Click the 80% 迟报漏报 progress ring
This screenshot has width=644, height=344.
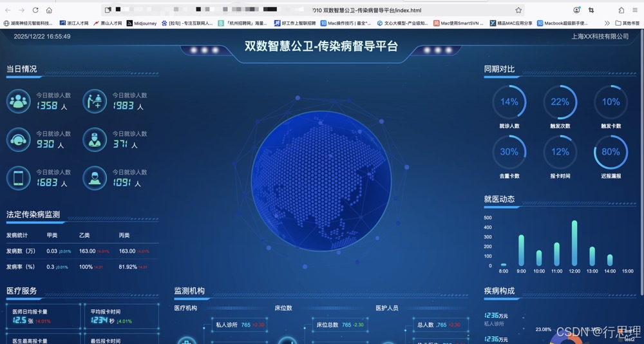point(611,152)
